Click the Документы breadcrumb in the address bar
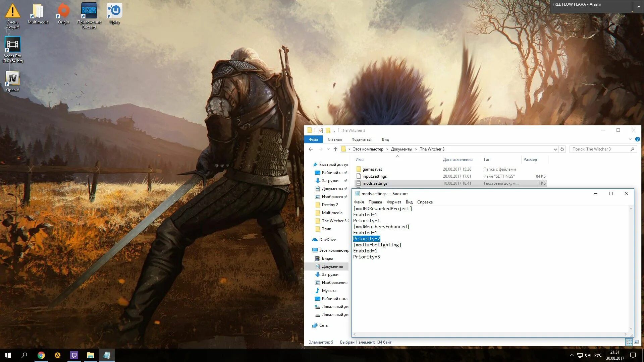 tap(401, 149)
